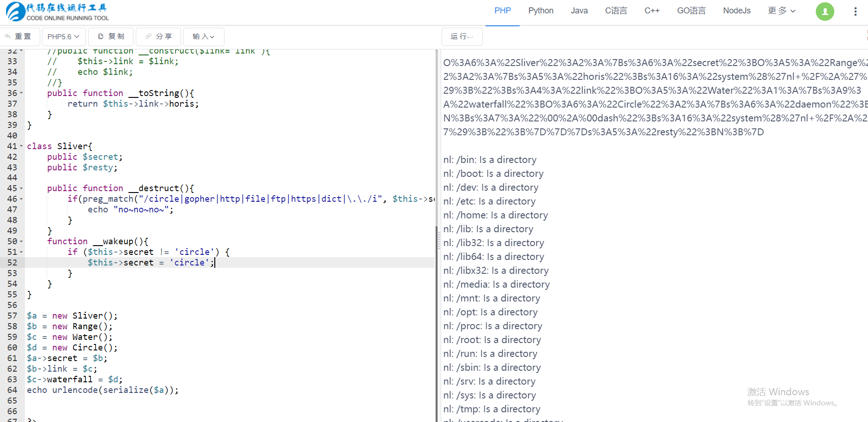
Task: Open the three-dot options menu
Action: coord(855,12)
